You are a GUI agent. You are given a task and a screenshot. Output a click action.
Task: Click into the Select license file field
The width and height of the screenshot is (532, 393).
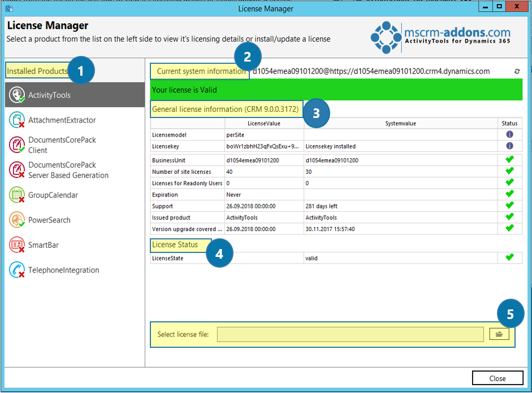pos(350,334)
